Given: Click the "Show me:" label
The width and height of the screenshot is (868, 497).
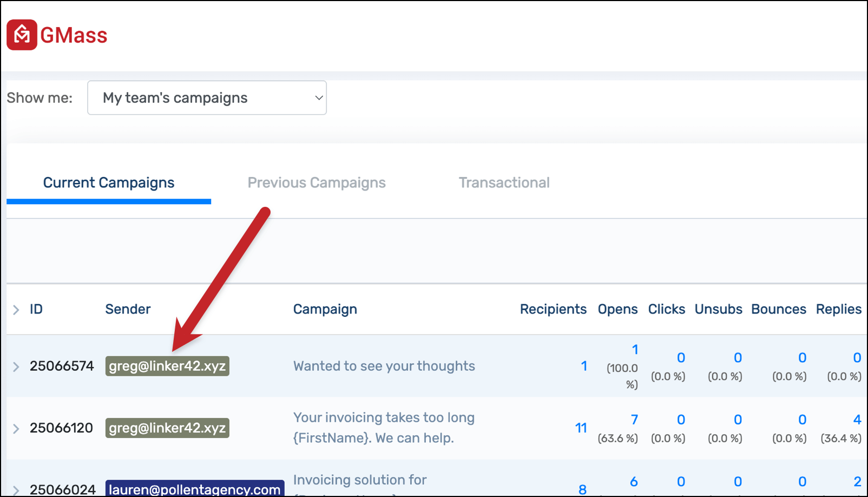Looking at the screenshot, I should click(40, 98).
